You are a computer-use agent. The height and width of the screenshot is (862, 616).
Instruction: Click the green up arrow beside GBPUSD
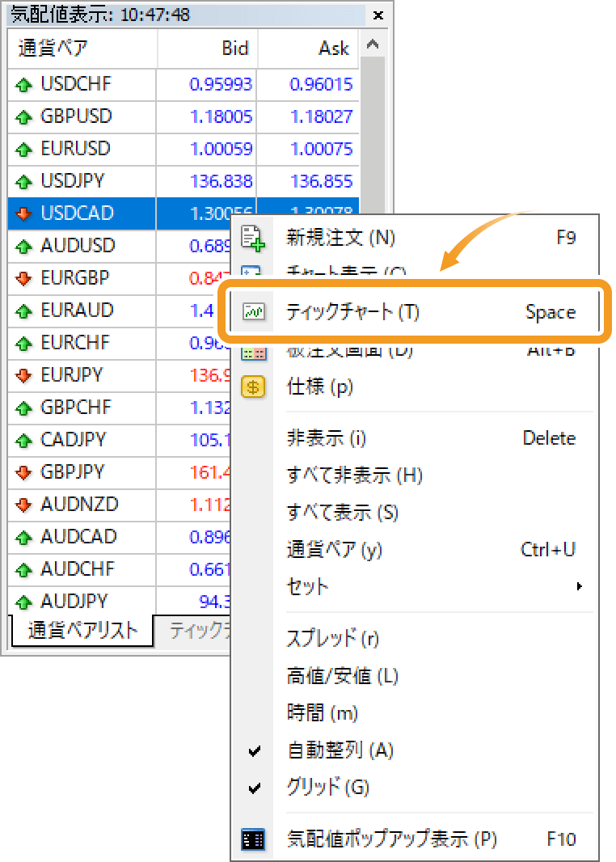(23, 117)
